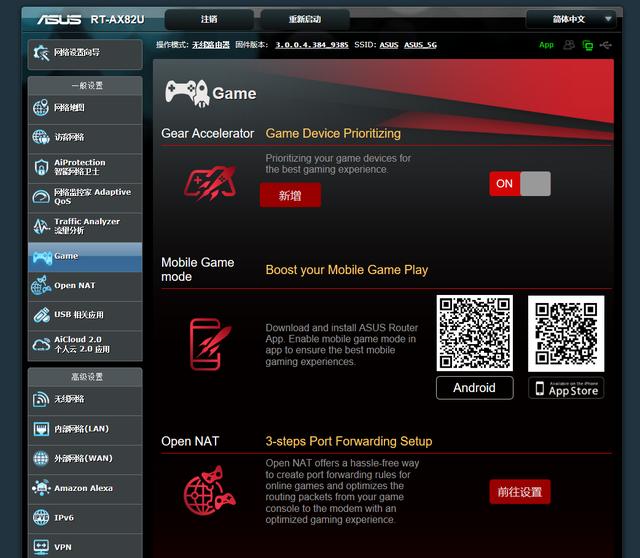
Task: Click the ASUS logo in the header
Action: point(59,19)
